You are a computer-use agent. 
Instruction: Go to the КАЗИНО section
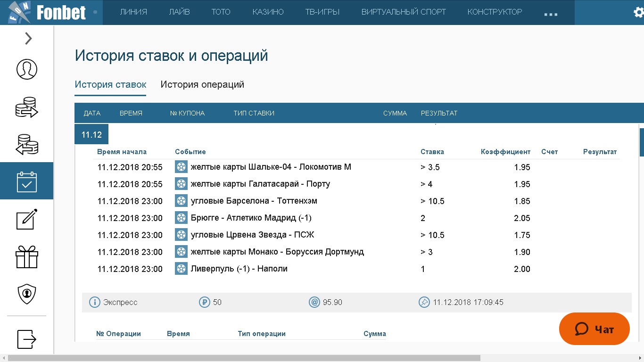(x=268, y=12)
